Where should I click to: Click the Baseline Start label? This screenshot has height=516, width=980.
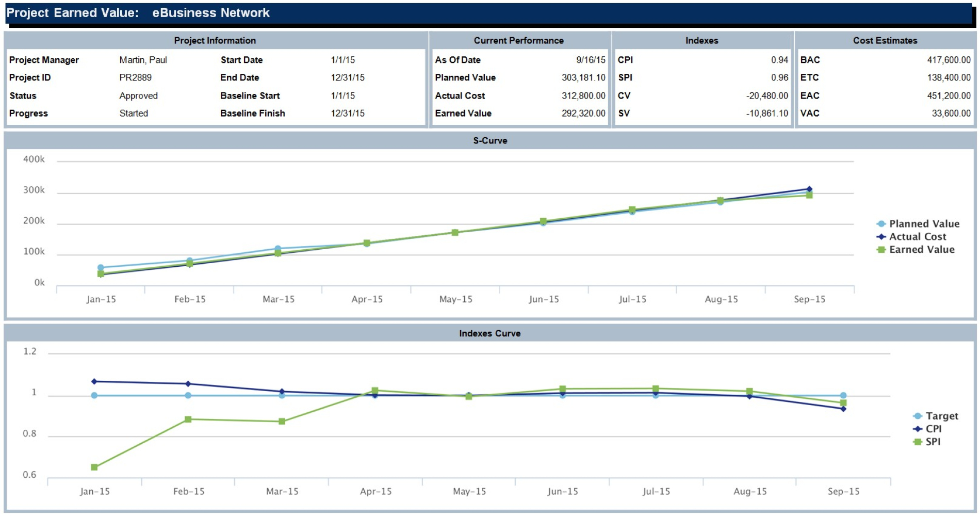(250, 95)
